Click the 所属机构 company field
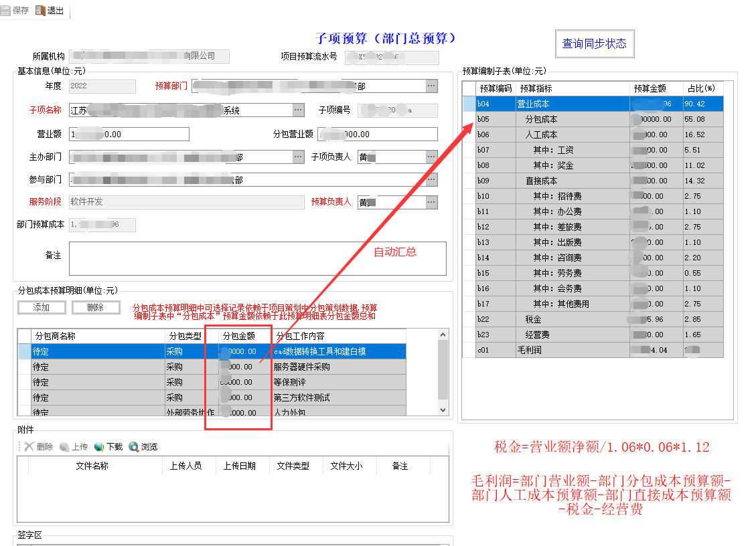Screen dimensions: 756x546 tap(149, 56)
